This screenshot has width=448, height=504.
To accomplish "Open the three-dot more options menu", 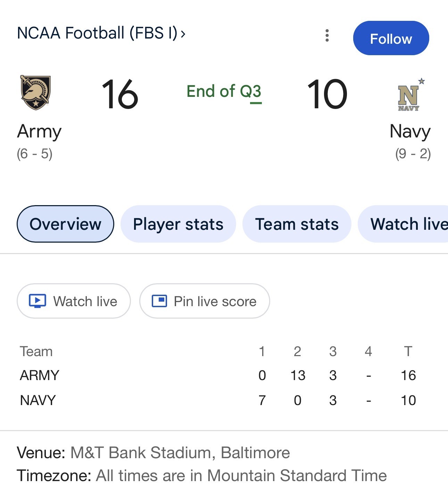I will [327, 35].
